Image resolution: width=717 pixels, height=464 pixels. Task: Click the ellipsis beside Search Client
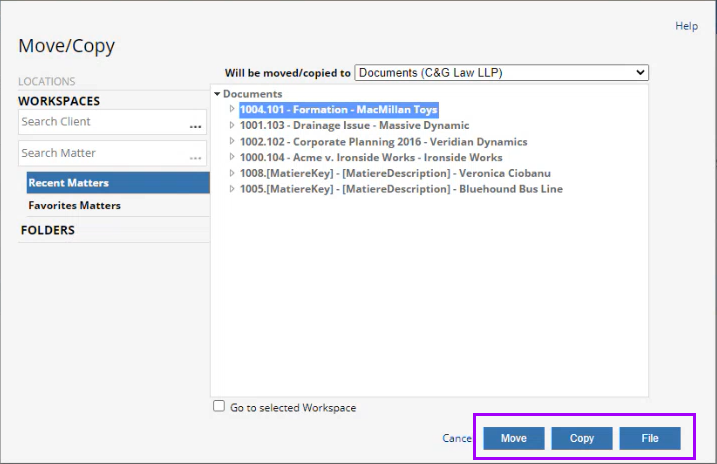click(196, 127)
